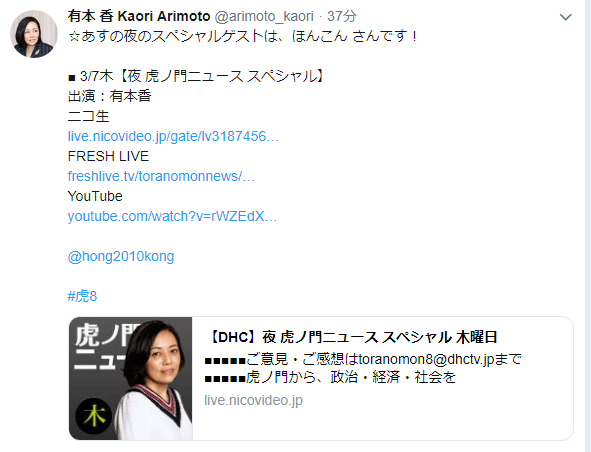
Task: Click the tweet line announcing ほんこん guest
Action: click(x=243, y=36)
